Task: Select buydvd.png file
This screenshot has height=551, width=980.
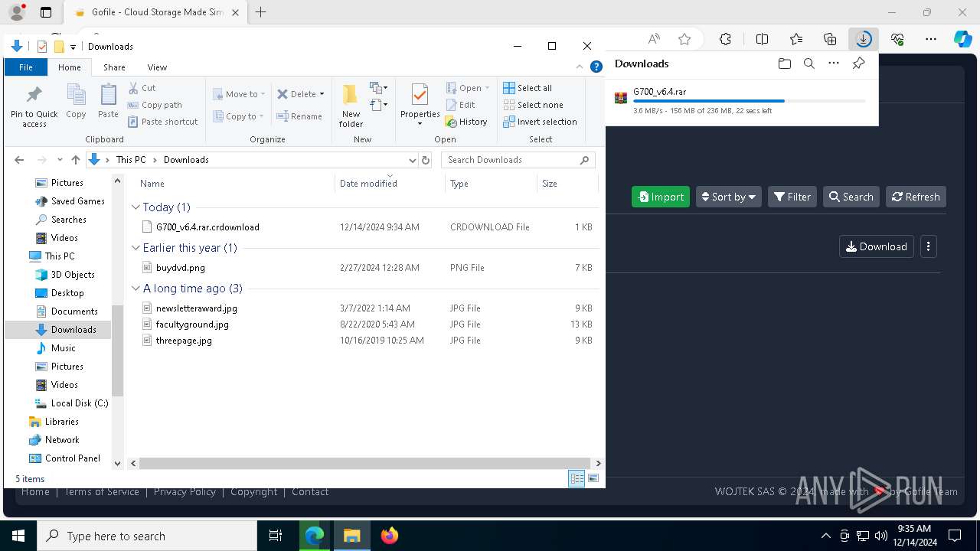Action: (x=180, y=268)
